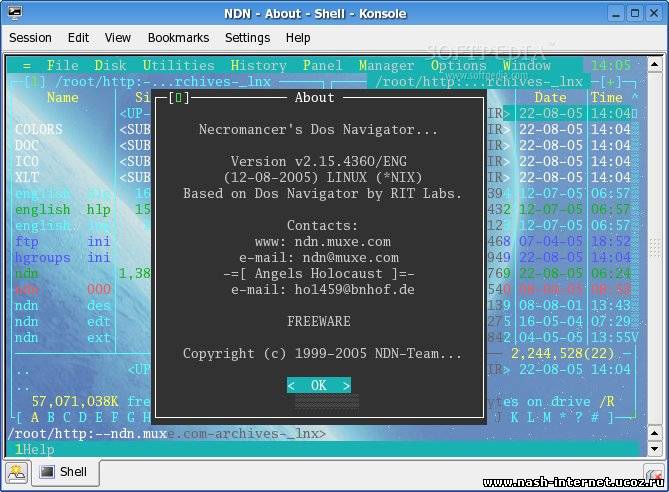Maximize the Konsole window
Screen dimensions: 669x492
click(x=635, y=13)
